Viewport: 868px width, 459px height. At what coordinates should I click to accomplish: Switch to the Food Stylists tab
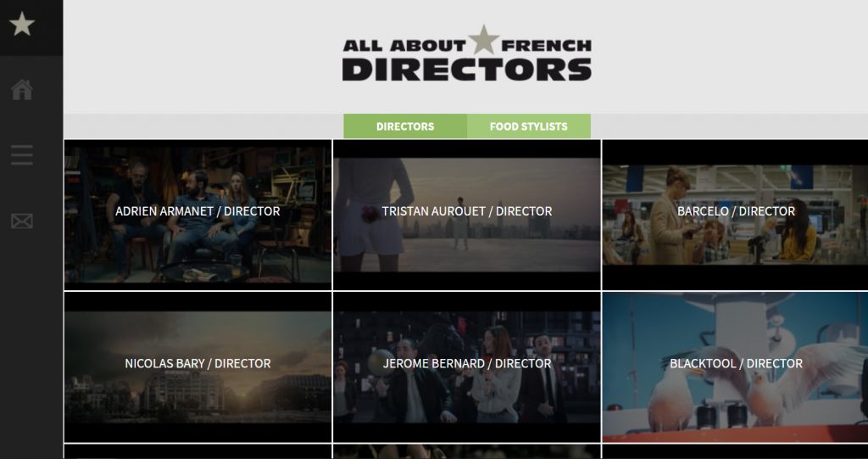pos(529,126)
